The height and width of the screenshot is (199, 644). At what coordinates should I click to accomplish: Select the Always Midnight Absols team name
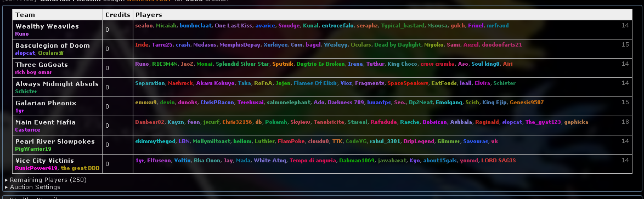[x=57, y=84]
